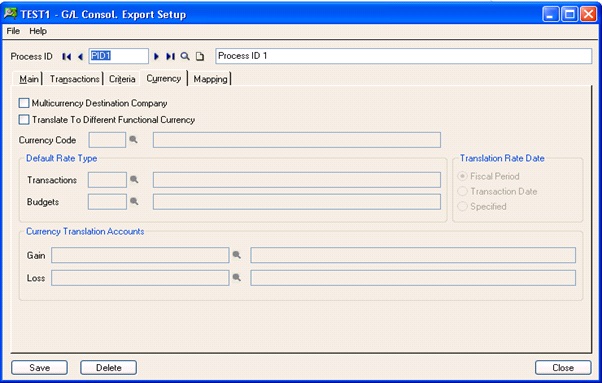Click the Gain account number field
Image resolution: width=602 pixels, height=383 pixels.
point(140,255)
